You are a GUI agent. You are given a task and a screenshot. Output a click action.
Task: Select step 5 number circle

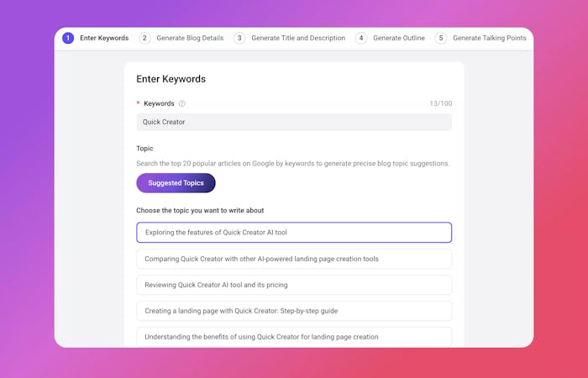point(441,38)
